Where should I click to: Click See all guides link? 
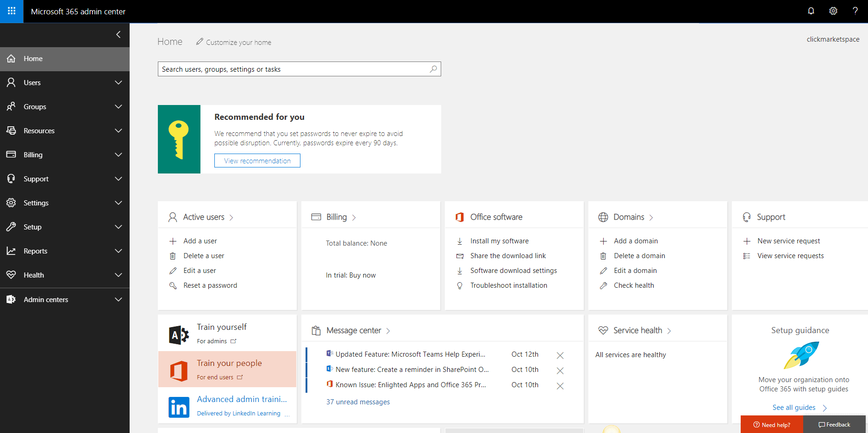(x=794, y=408)
